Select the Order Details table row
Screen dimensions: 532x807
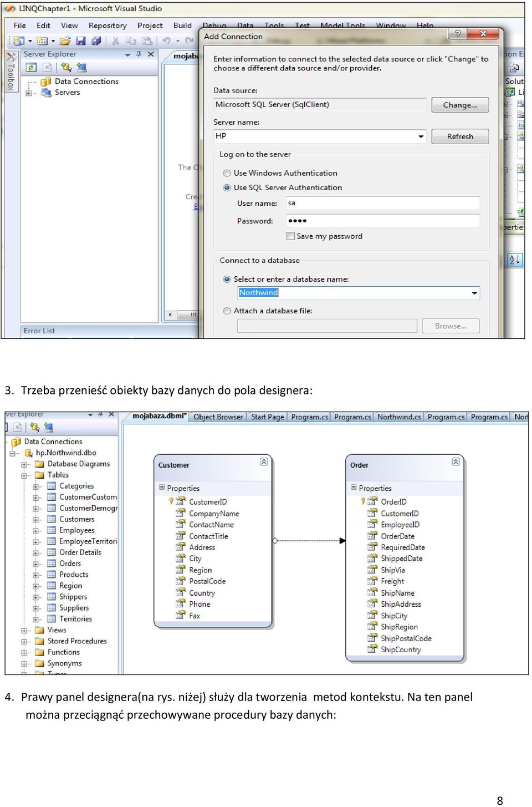coord(80,552)
